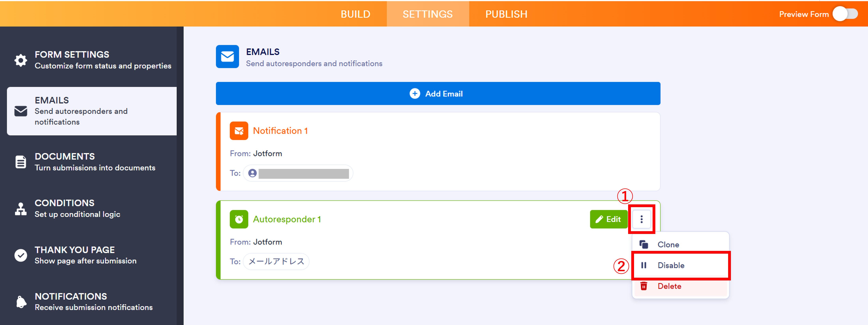The image size is (868, 325).
Task: Click the Notification 1 recipient email chip
Action: (298, 173)
